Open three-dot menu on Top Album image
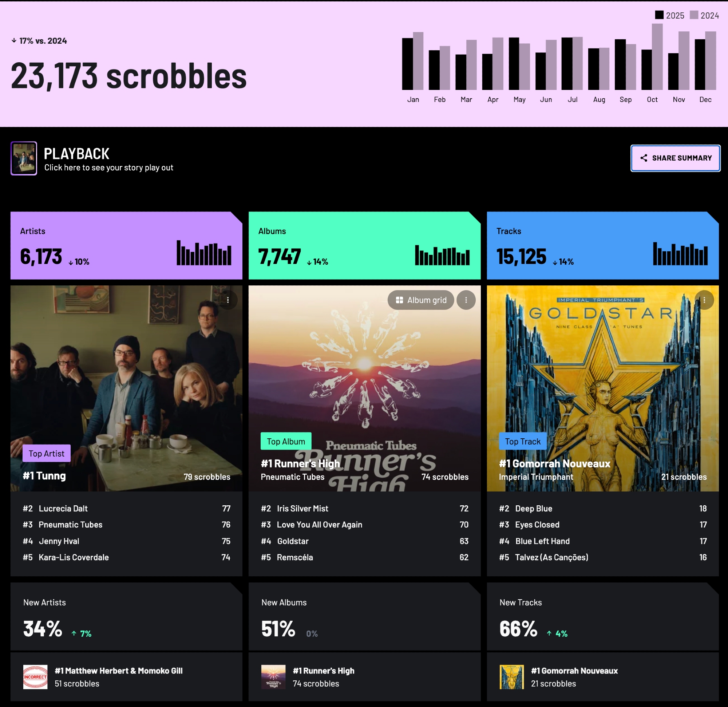728x707 pixels. click(466, 300)
